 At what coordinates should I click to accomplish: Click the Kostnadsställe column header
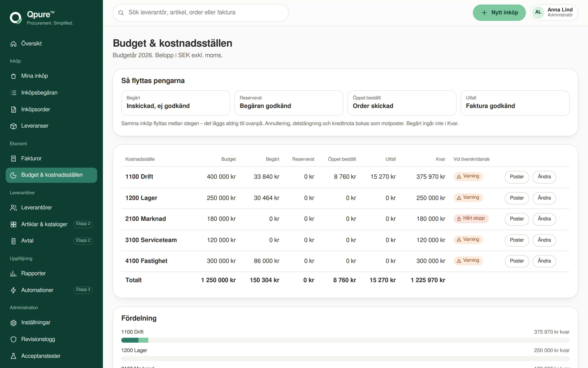click(140, 159)
